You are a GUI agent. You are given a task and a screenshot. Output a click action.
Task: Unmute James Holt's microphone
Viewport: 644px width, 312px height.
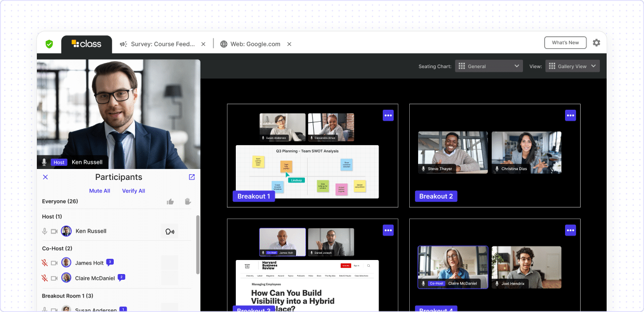click(x=45, y=263)
